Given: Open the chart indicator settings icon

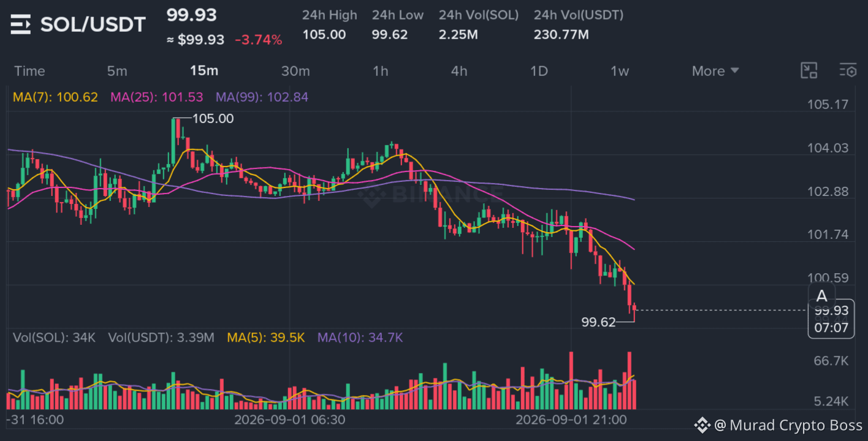Looking at the screenshot, I should pos(848,70).
